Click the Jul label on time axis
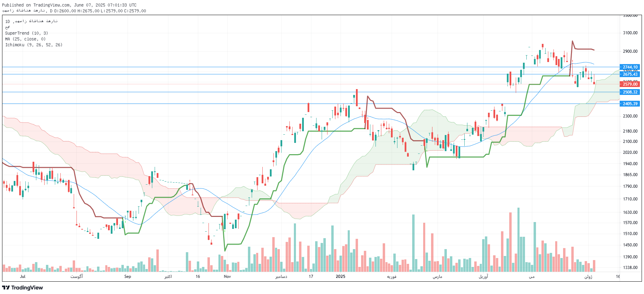This screenshot has height=294, width=644. click(23, 277)
